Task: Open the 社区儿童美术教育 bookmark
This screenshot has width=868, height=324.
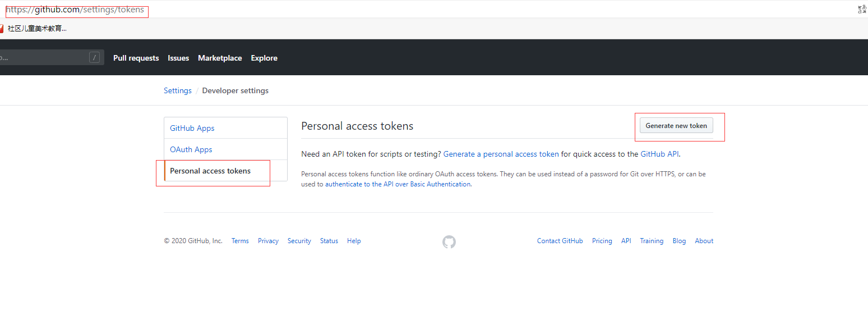Action: [34, 29]
